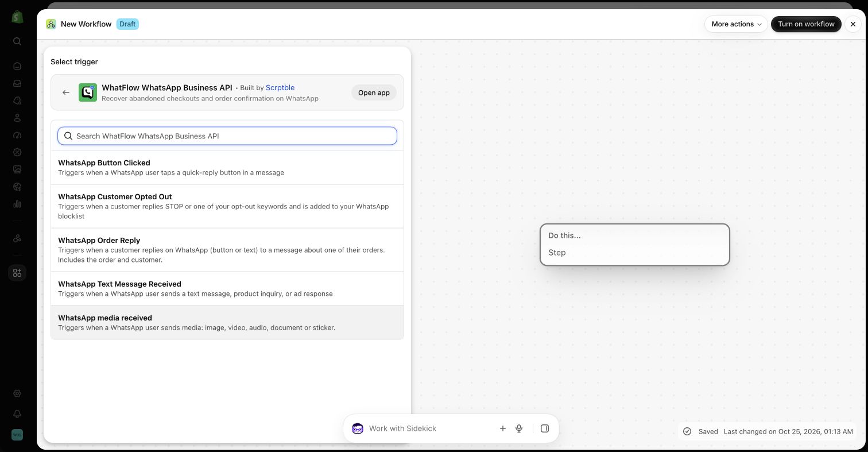
Task: Follow the Scrptble developer link
Action: (x=280, y=88)
